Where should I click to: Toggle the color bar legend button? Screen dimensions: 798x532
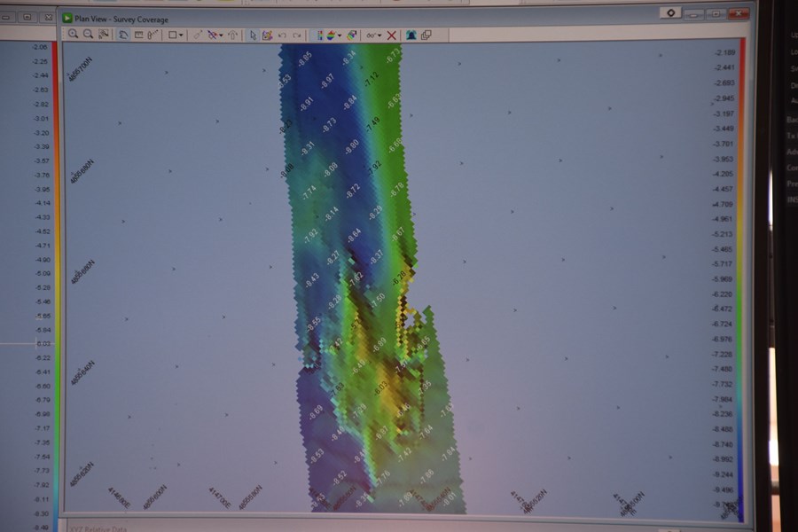(x=320, y=35)
